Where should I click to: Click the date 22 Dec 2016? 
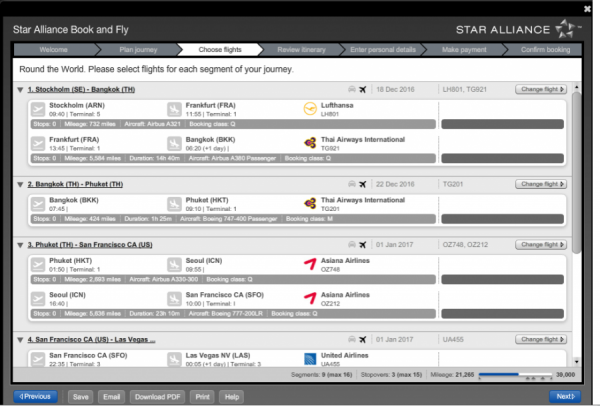pos(395,184)
